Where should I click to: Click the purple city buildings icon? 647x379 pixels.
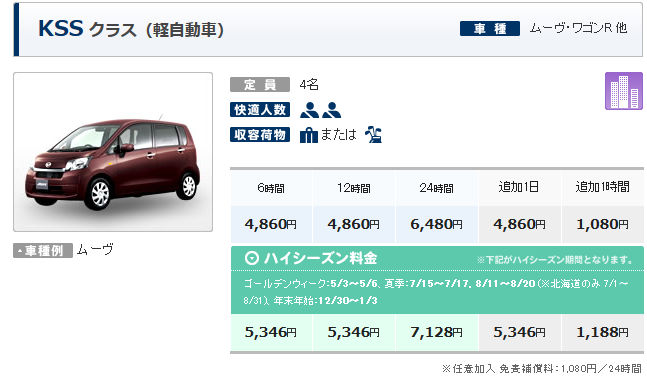coord(623,91)
